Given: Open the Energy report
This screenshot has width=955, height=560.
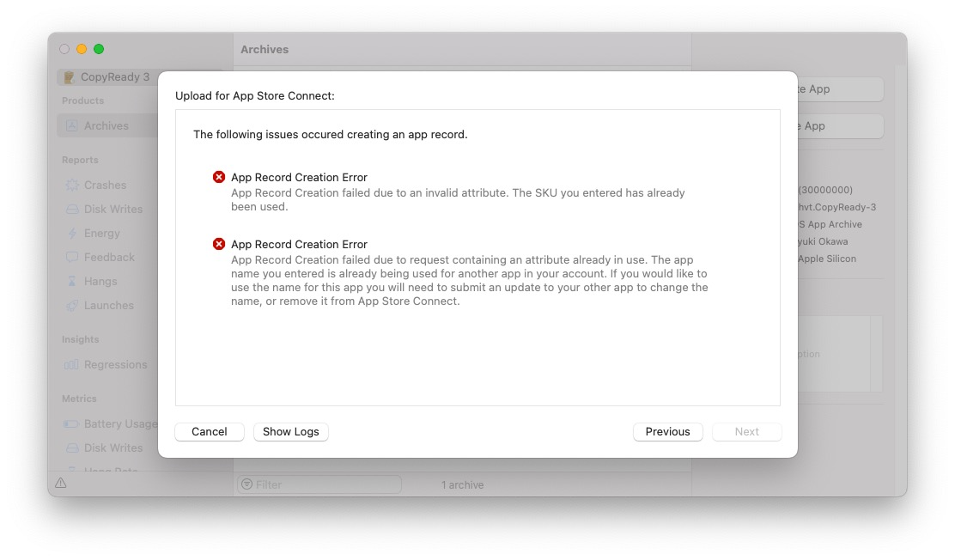Looking at the screenshot, I should click(101, 233).
